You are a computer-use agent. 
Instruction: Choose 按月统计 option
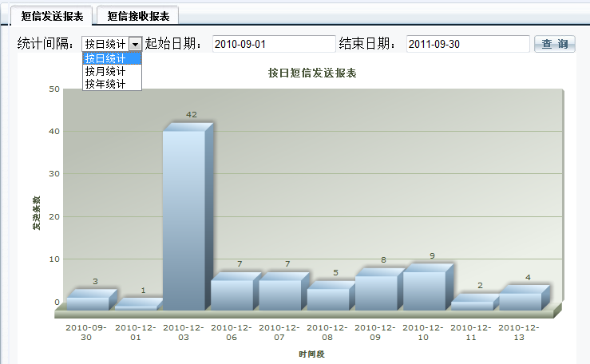point(111,71)
